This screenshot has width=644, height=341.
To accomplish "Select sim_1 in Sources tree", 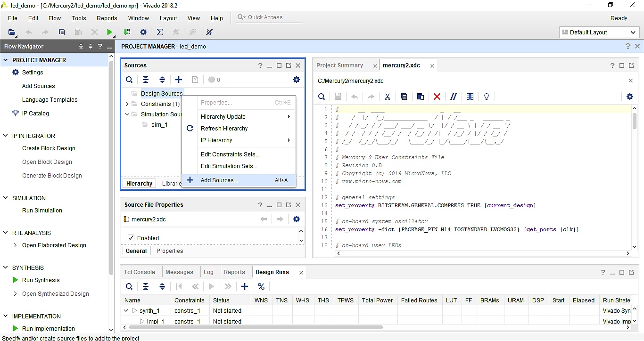I will click(159, 124).
